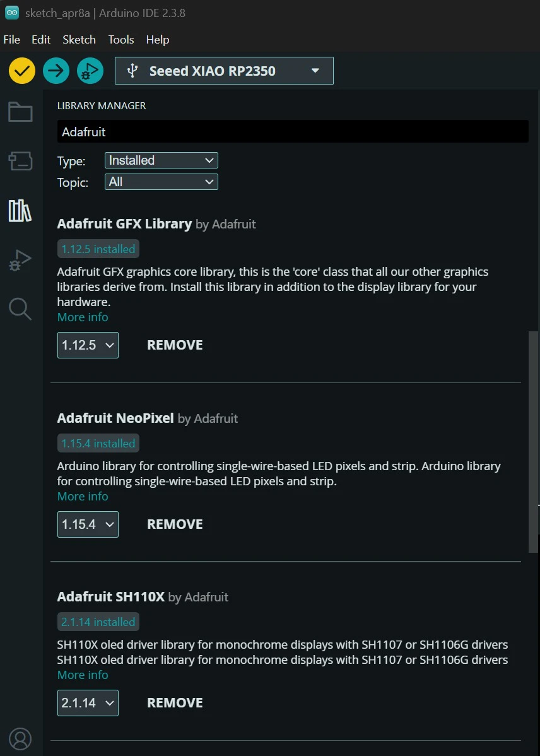Change the Type filter from Installed
The image size is (540, 756).
tap(161, 160)
